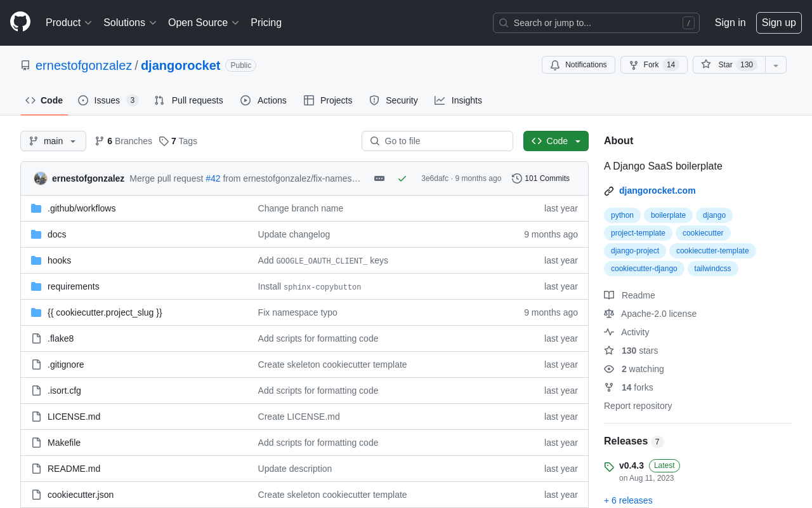Open the 6 Branches list

124,141
